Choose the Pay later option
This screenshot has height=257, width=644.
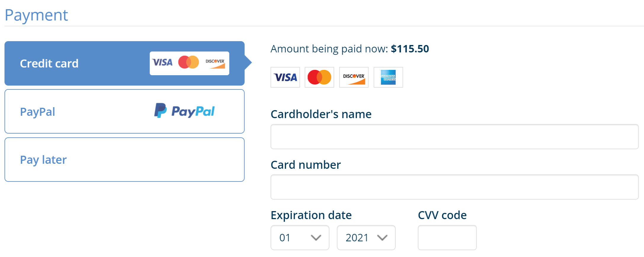[x=124, y=160]
